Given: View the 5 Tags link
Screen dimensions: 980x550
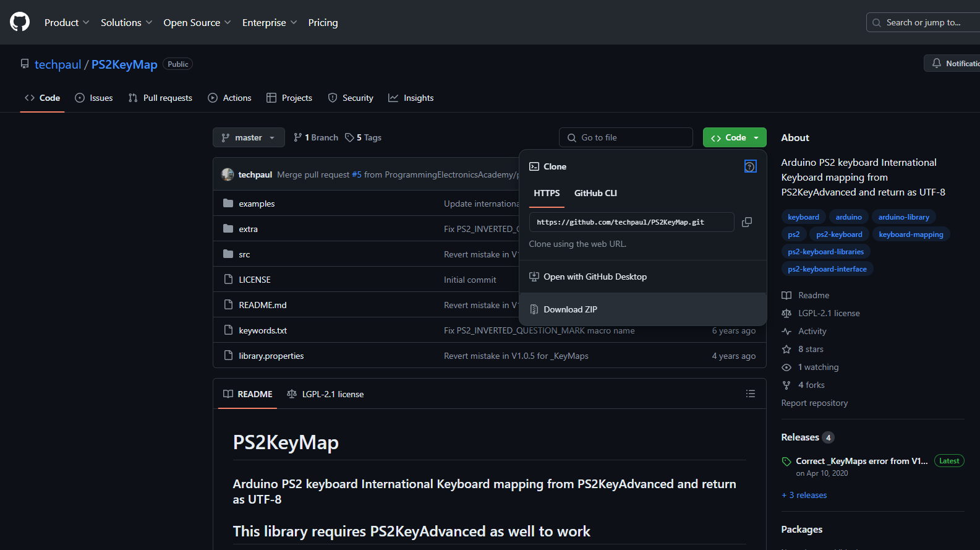Looking at the screenshot, I should pos(364,137).
